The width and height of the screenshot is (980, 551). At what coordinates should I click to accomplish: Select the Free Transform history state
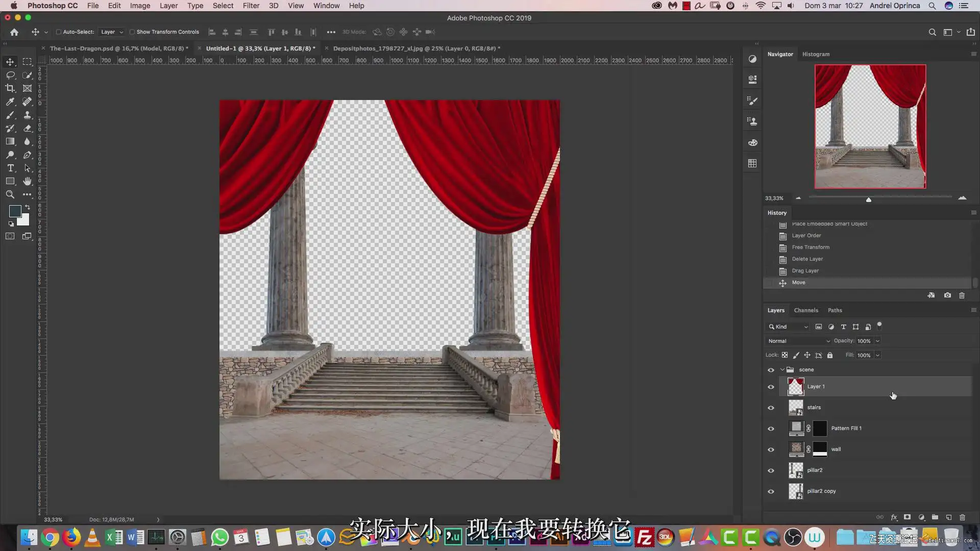click(810, 247)
